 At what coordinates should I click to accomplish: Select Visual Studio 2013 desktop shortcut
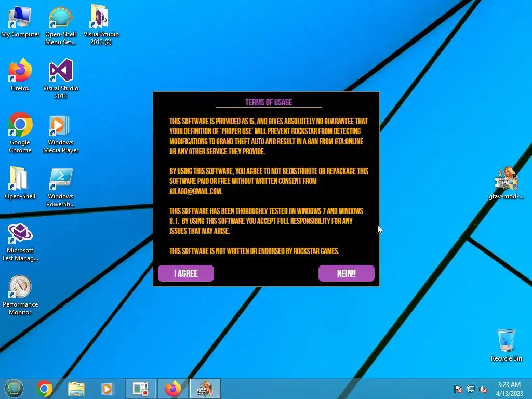[61, 79]
